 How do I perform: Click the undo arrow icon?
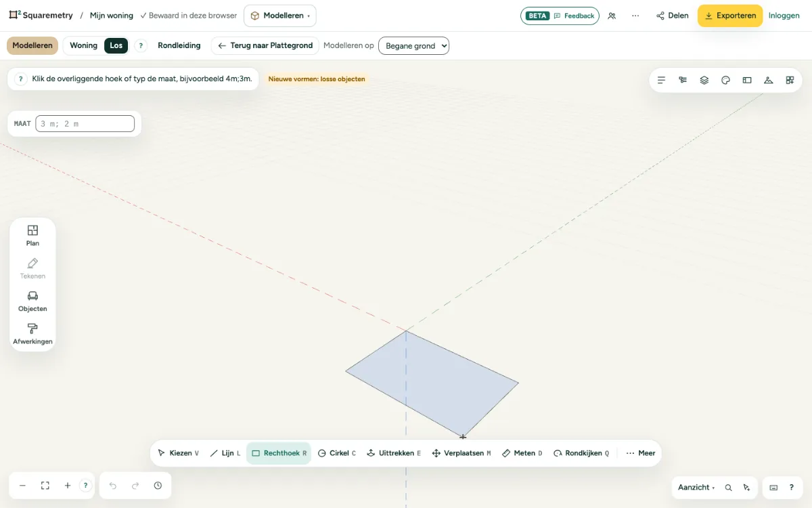(x=113, y=486)
